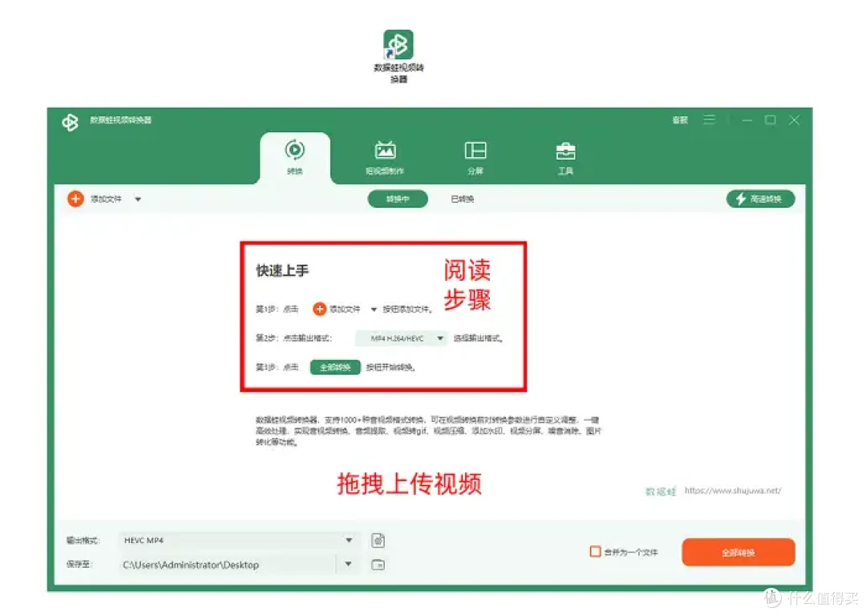Open the 短视频制作 short video tab
This screenshot has height=616, width=866.
[385, 158]
